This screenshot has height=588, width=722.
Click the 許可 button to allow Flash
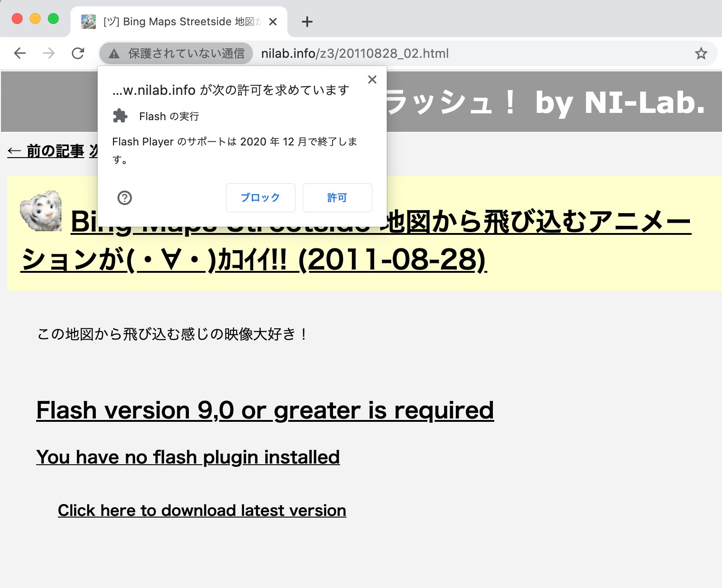tap(338, 197)
